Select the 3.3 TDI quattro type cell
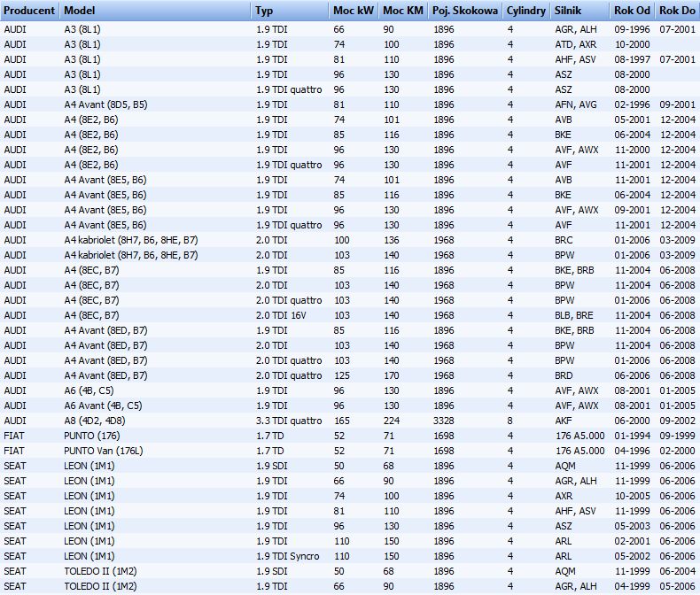This screenshot has height=595, width=700. point(289,421)
